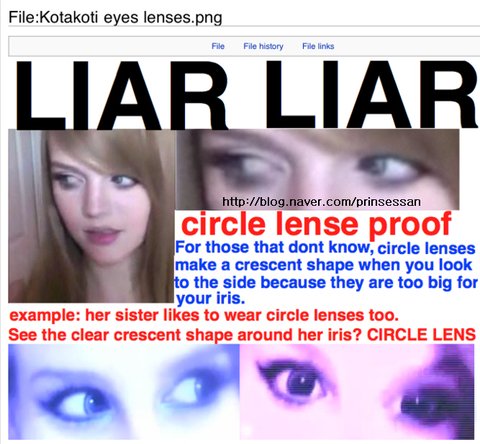Screen dimensions: 480x444
Task: Click the first LIAR word in headline
Action: point(122,95)
